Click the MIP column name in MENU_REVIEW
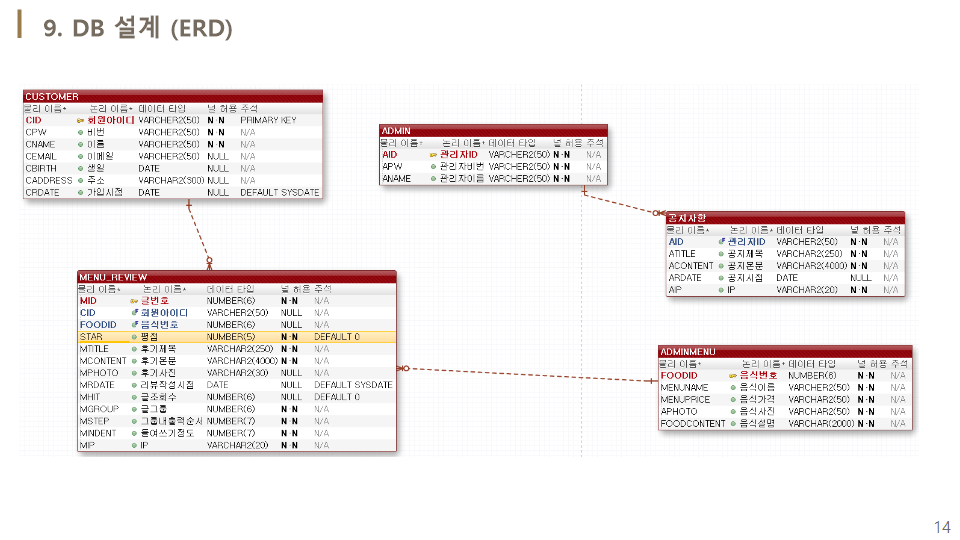960x540 pixels. coord(87,445)
